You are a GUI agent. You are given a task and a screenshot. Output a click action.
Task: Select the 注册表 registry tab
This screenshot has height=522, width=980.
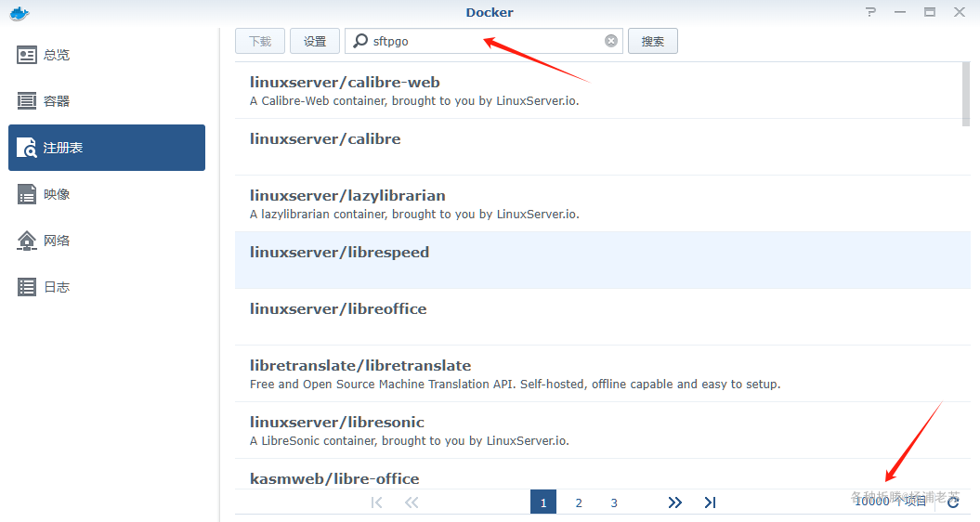tap(107, 148)
